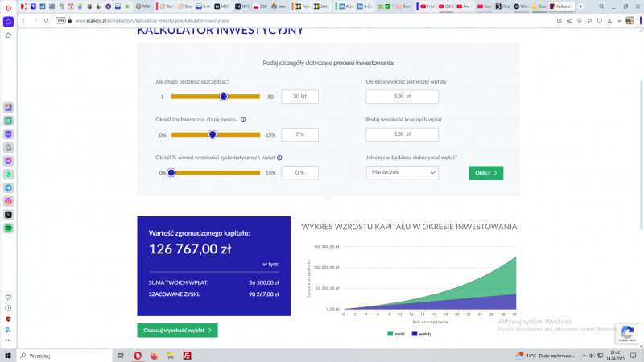
Task: Reload the page with the refresh icon
Action: (46, 20)
